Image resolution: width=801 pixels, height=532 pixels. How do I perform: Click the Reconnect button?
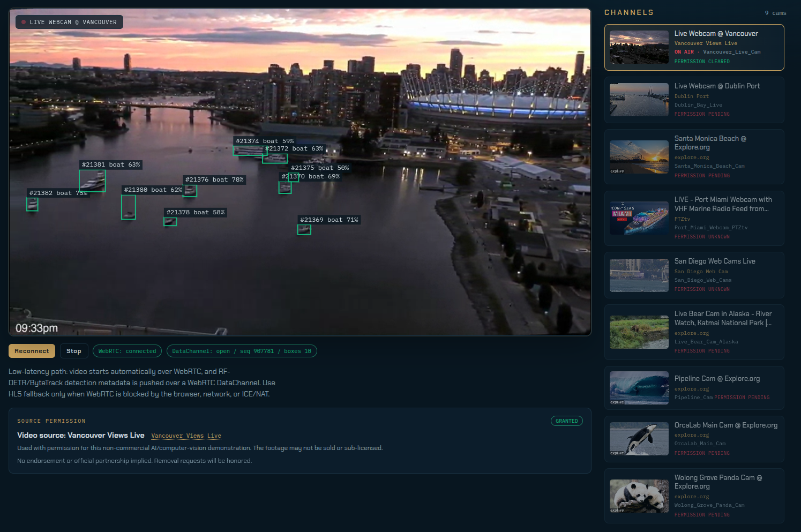32,351
